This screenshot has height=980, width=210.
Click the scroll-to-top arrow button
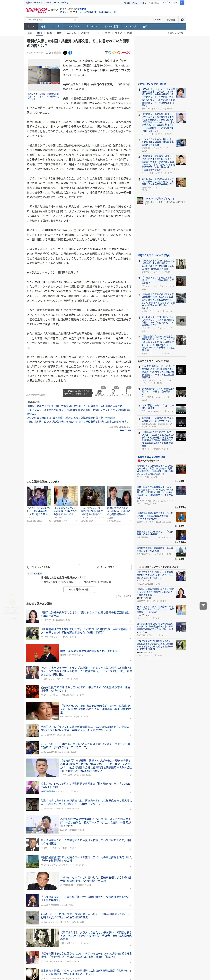pos(203,606)
